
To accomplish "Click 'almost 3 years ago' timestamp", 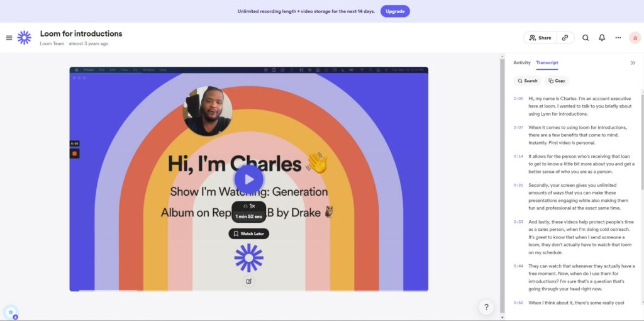I will click(89, 43).
